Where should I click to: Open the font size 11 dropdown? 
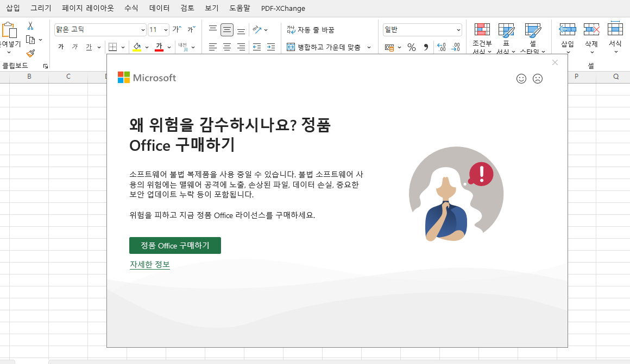pyautogui.click(x=166, y=30)
